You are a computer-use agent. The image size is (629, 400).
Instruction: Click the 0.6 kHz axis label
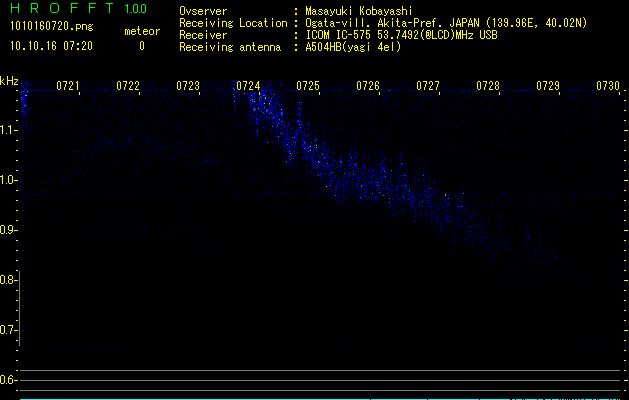8,380
